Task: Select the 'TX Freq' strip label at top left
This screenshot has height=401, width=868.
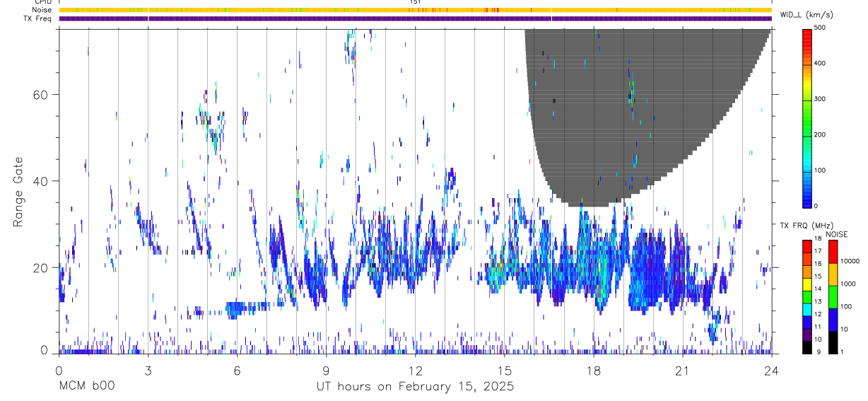Action: pyautogui.click(x=37, y=18)
